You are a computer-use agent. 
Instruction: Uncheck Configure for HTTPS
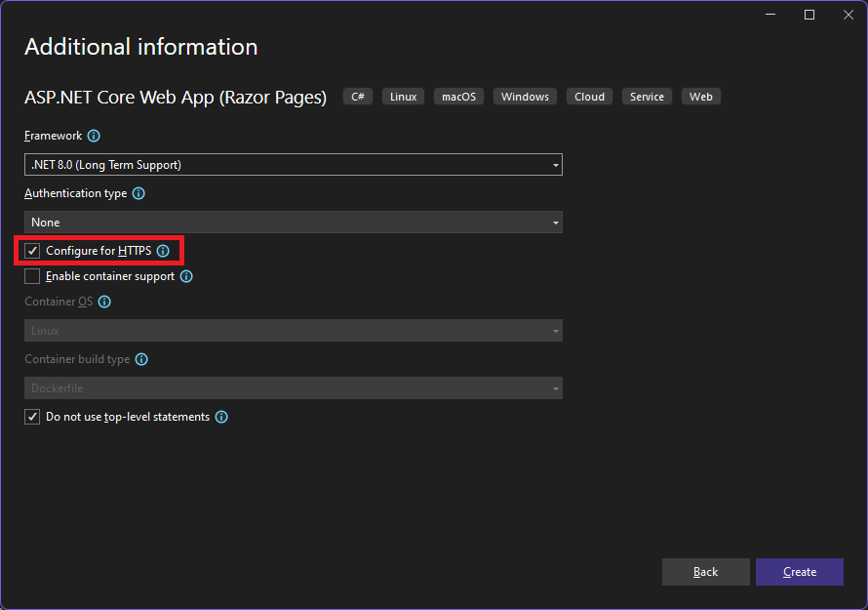pyautogui.click(x=32, y=251)
